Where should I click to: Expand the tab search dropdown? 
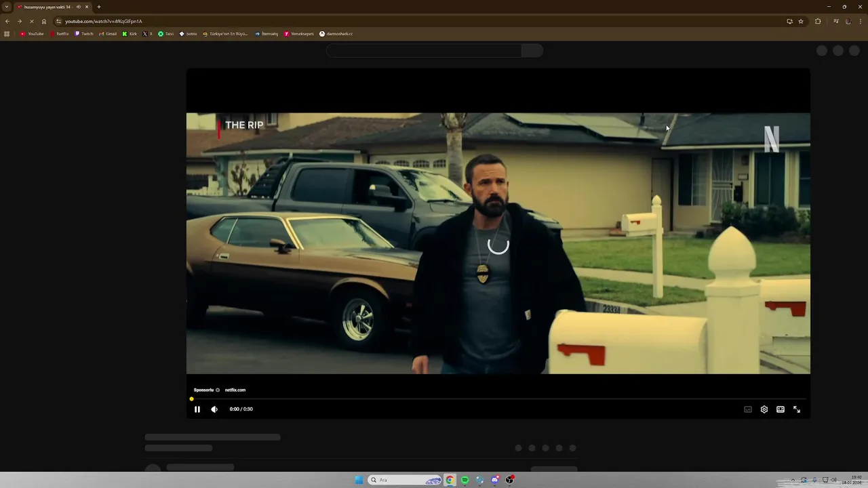pos(7,7)
